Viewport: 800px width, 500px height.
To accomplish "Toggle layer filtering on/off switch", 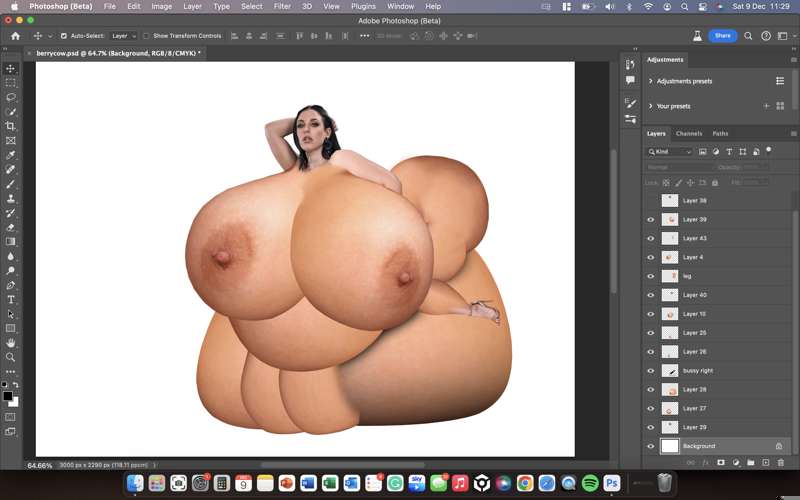I will click(x=769, y=151).
